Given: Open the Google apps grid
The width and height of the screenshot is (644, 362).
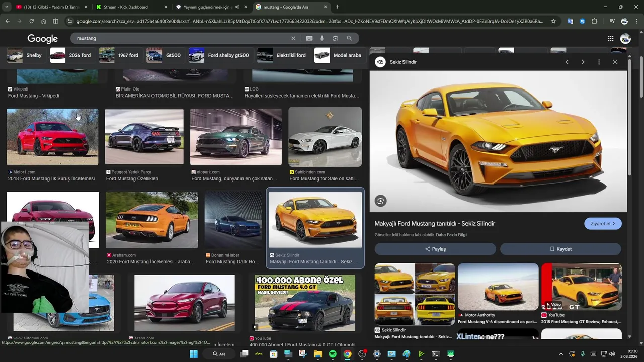Looking at the screenshot, I should (x=610, y=39).
